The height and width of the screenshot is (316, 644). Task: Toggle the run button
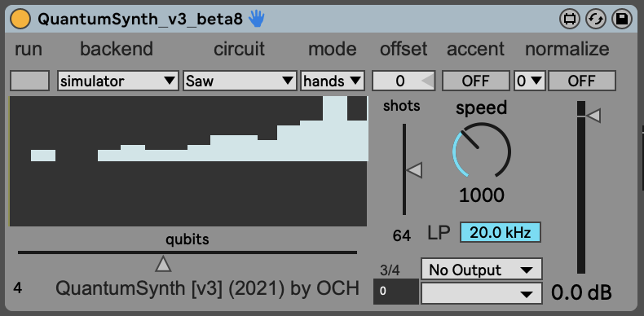coord(29,81)
